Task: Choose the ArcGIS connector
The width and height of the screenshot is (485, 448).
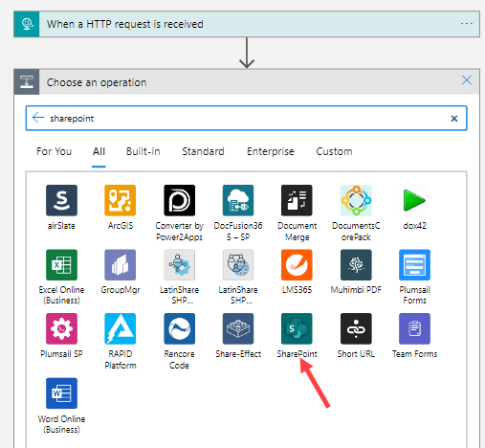Action: (121, 200)
